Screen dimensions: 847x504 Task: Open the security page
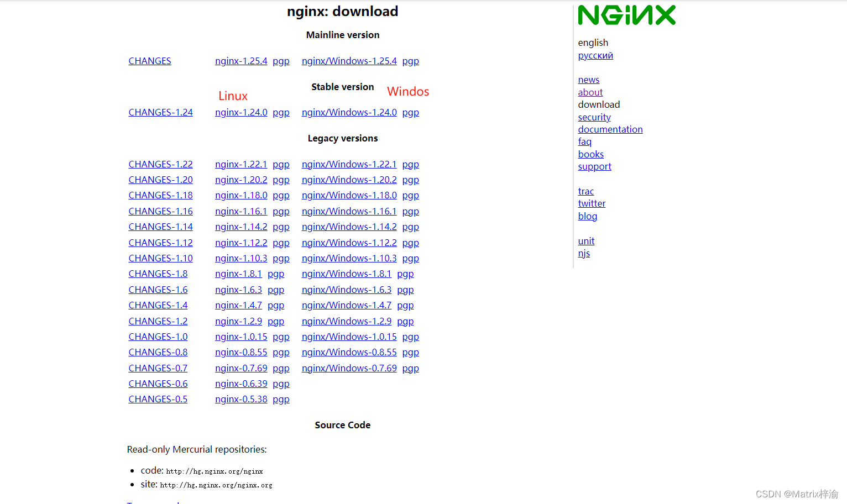point(594,117)
